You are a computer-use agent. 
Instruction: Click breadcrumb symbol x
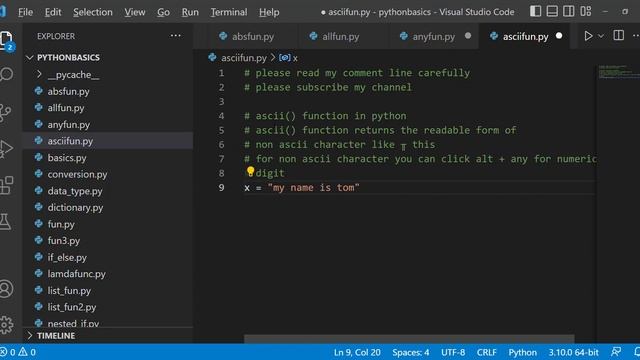(289, 58)
